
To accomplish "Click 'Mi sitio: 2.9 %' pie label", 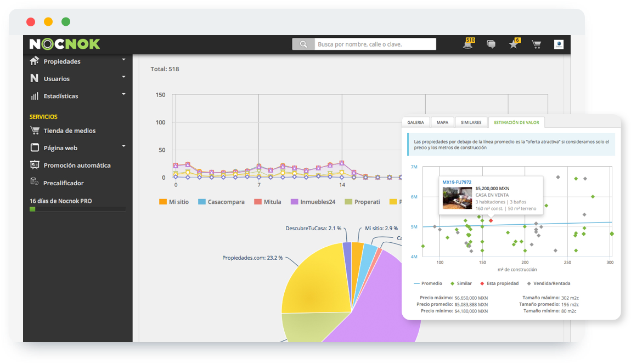I will pos(381,228).
